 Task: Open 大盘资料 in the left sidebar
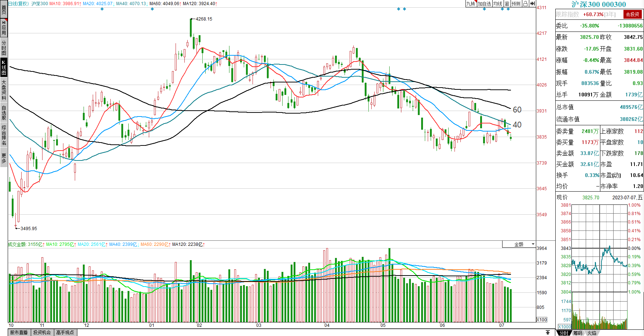click(4, 90)
